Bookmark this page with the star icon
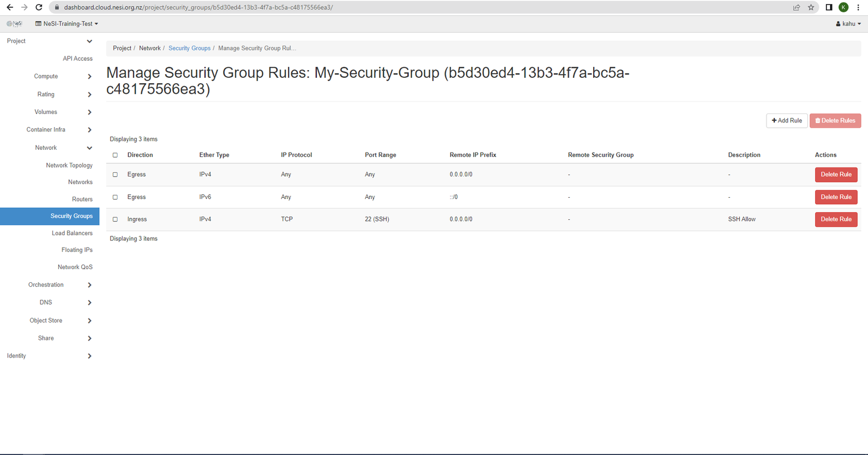Image resolution: width=868 pixels, height=455 pixels. [811, 8]
